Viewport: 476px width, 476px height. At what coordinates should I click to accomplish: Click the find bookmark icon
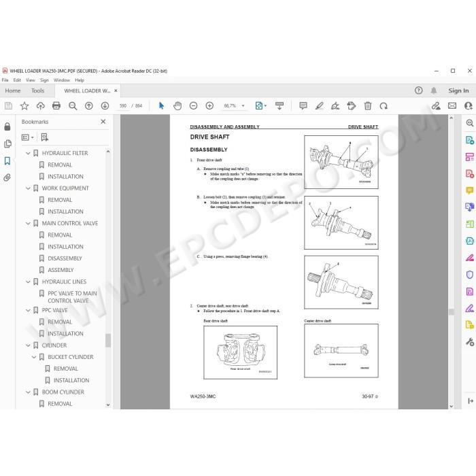pos(45,137)
